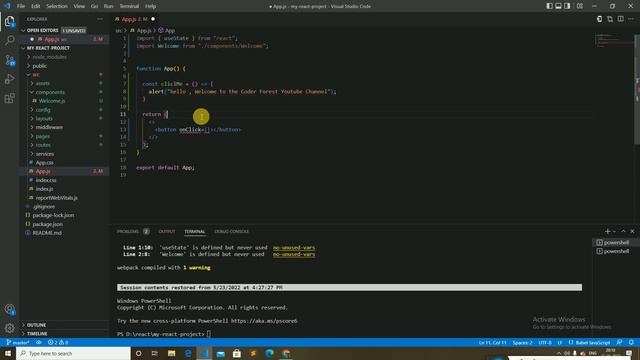
Task: Click the editor action icon with overlapping squares
Action: [x=610, y=19]
